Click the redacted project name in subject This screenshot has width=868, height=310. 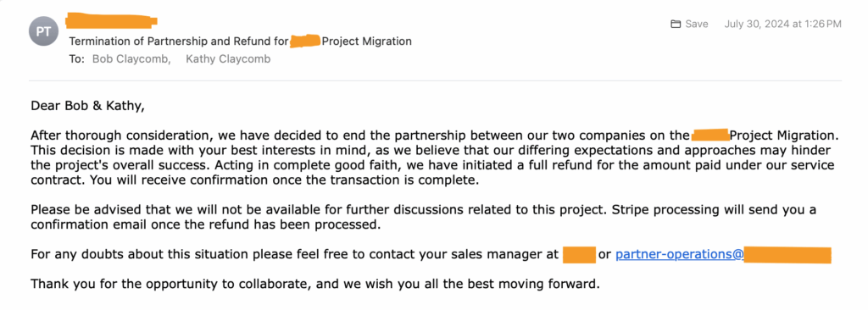coord(305,41)
